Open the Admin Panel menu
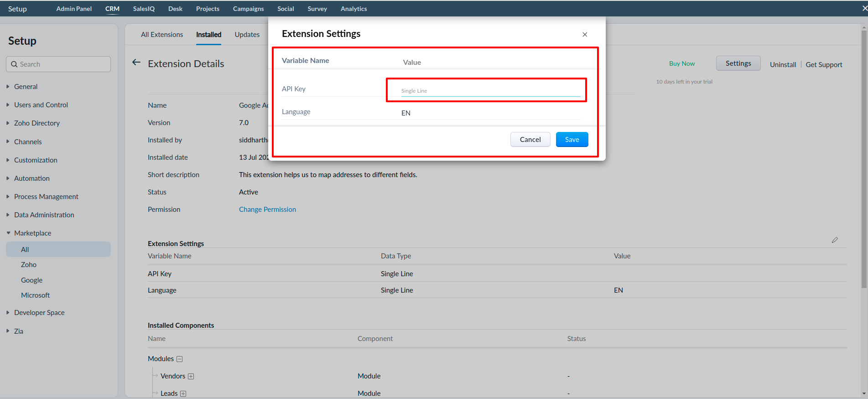 (x=74, y=9)
